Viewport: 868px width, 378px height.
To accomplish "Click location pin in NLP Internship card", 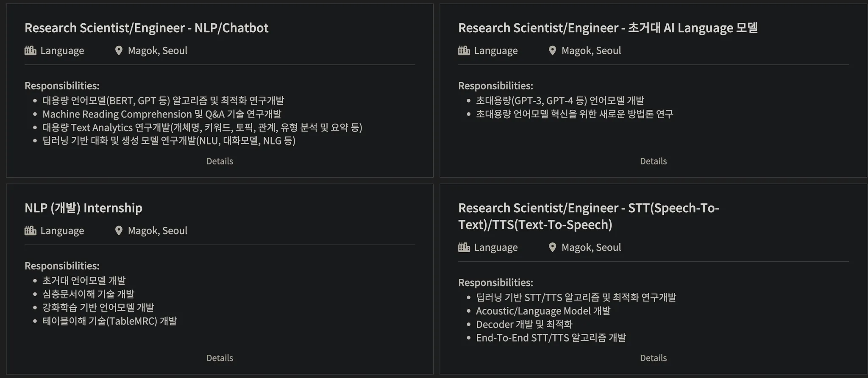I will 119,231.
